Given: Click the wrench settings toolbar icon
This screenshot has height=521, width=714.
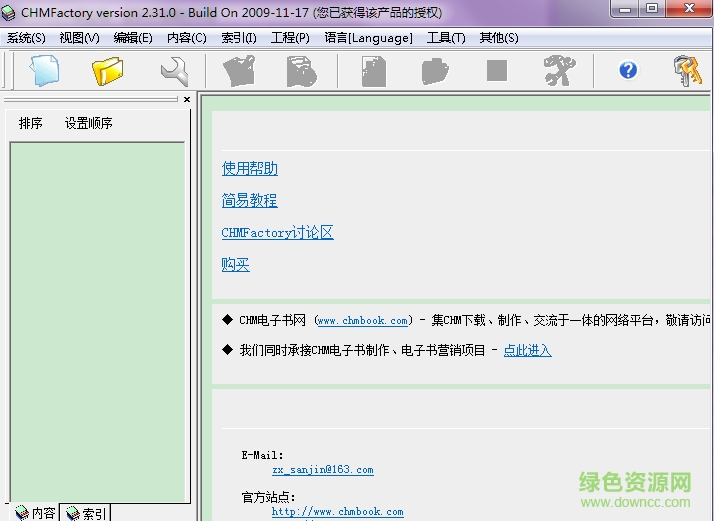Looking at the screenshot, I should [x=174, y=71].
